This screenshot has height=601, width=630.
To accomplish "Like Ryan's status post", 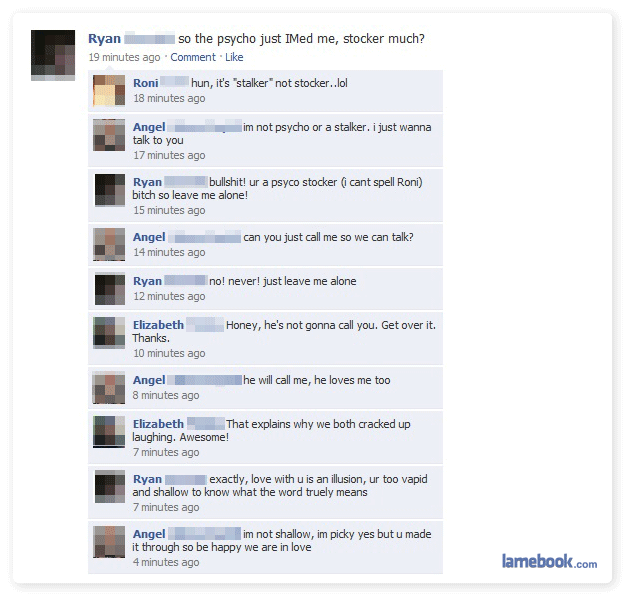I will pos(234,57).
